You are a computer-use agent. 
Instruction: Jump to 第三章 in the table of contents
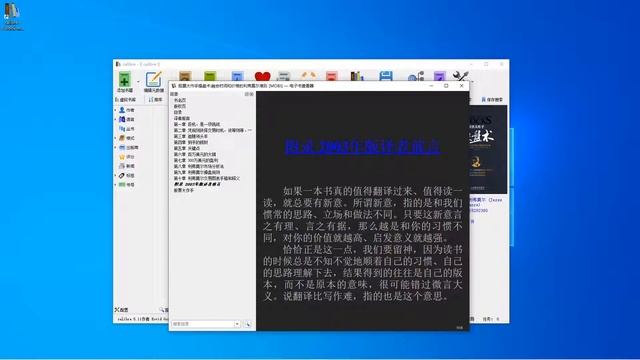coord(191,136)
